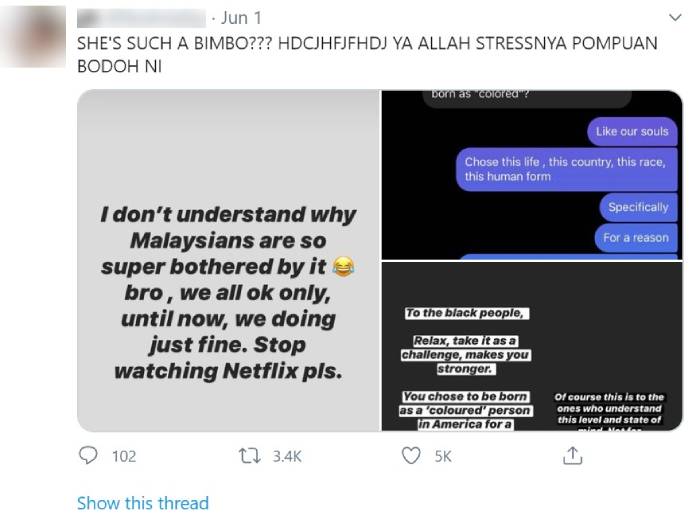Expand the tweet options chevron
Screen dimensions: 700x523
[x=675, y=18]
